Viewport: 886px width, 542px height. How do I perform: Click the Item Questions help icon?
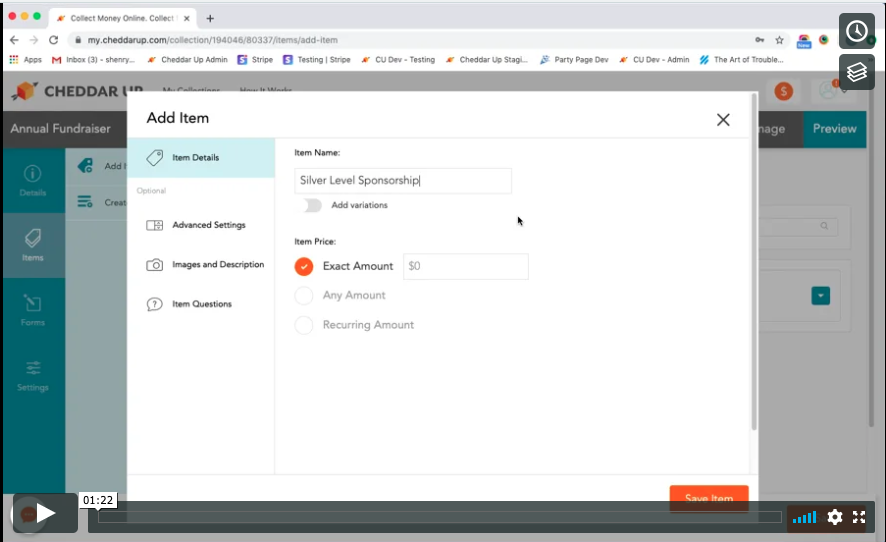(x=155, y=304)
